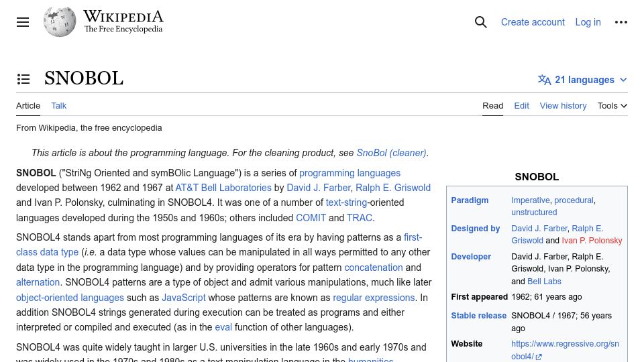The height and width of the screenshot is (362, 644).
Task: Click the 'First appeared' infobox label
Action: (479, 297)
